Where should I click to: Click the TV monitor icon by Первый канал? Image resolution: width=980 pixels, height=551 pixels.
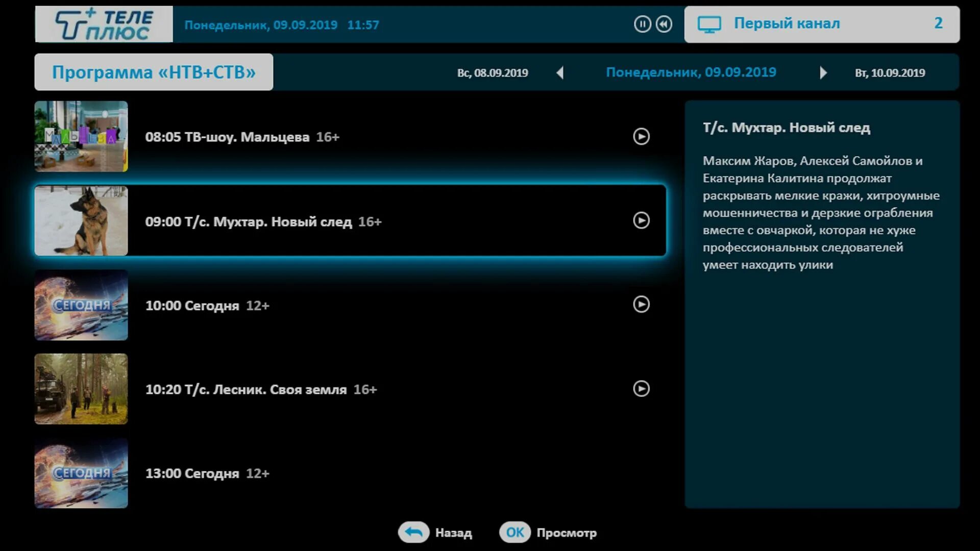pos(709,24)
